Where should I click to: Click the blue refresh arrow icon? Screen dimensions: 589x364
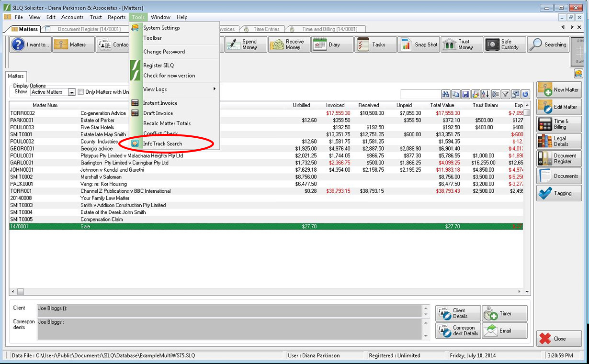(525, 94)
